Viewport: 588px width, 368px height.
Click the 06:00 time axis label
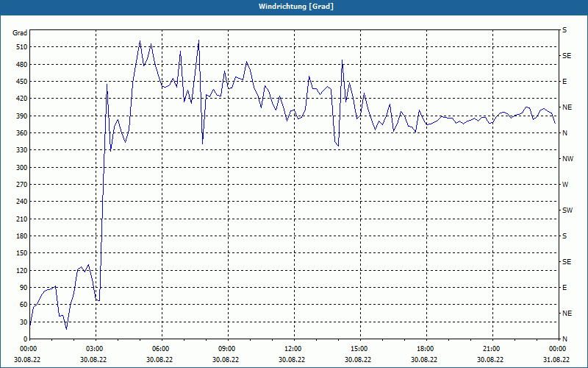coord(161,349)
